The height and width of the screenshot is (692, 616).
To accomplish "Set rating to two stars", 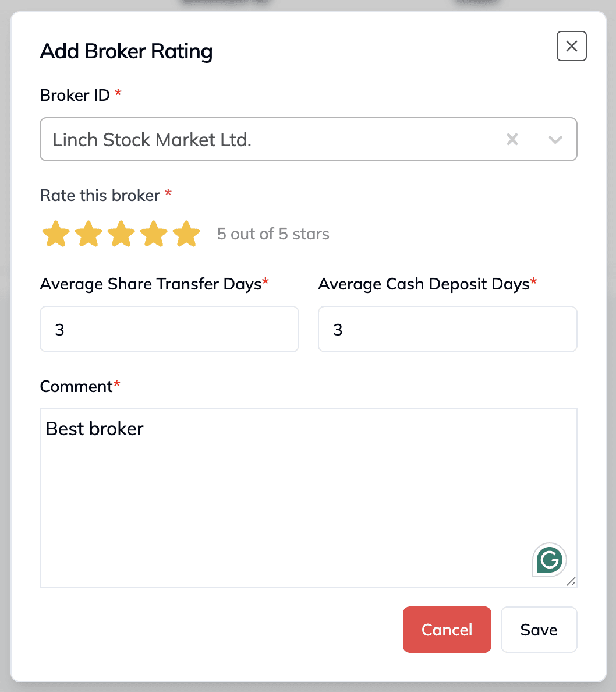I will click(x=88, y=234).
